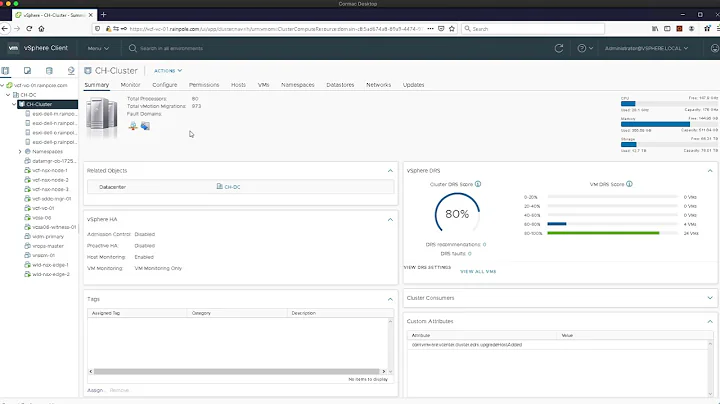Click the first fault domain icon
This screenshot has height=404, width=720.
point(133,126)
